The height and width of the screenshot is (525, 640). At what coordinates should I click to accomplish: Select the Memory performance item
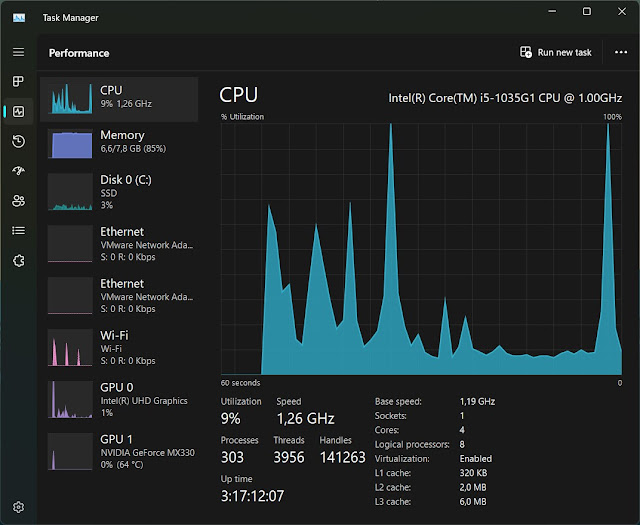(119, 143)
